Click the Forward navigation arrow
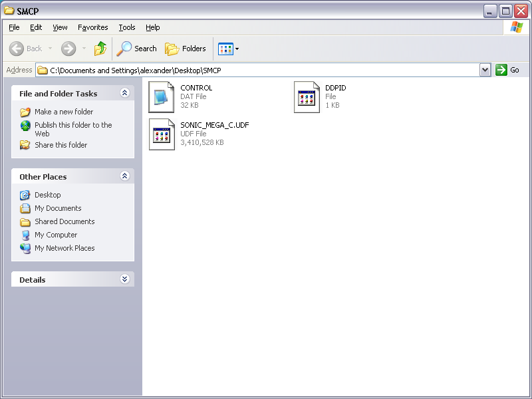 [x=68, y=49]
